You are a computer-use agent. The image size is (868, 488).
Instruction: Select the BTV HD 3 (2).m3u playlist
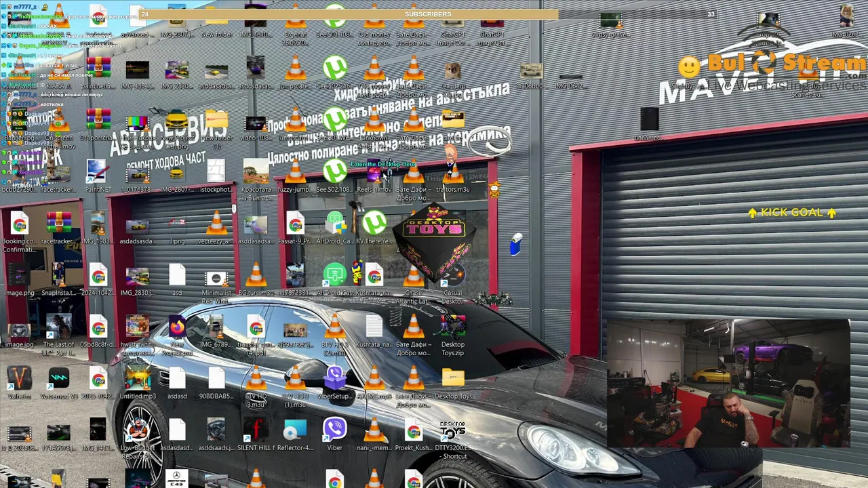(x=334, y=333)
